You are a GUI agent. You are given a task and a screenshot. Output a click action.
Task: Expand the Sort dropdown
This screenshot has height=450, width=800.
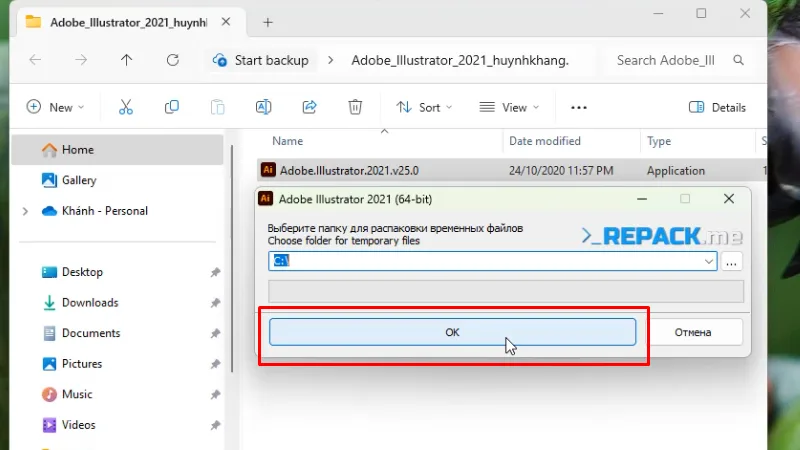(x=425, y=107)
